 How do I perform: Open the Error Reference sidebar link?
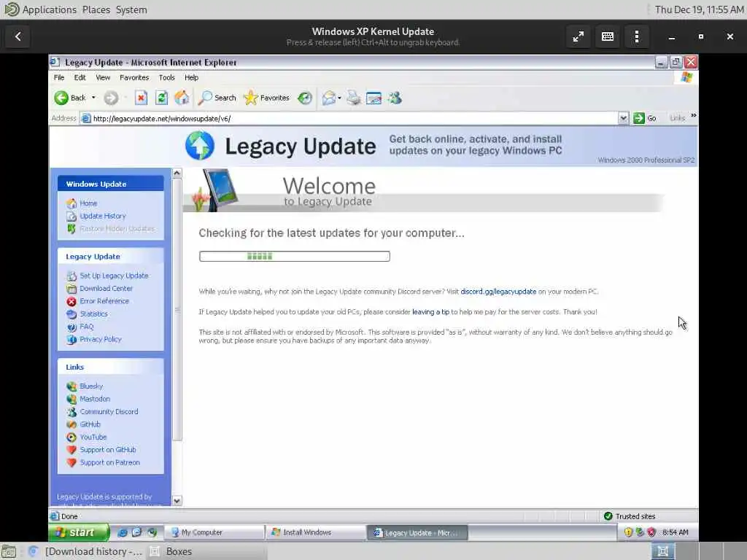(x=104, y=301)
